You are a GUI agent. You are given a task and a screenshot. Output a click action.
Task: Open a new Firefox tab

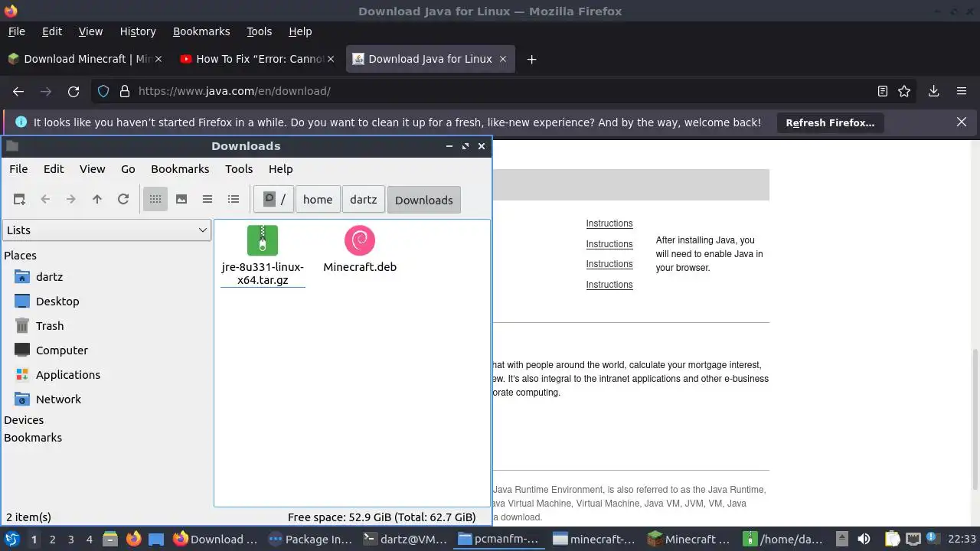point(531,59)
